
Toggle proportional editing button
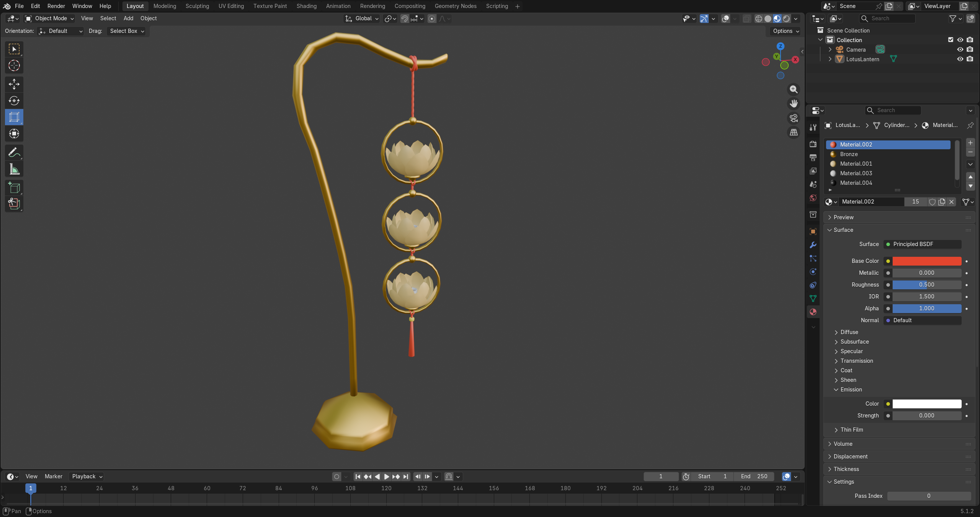[432, 18]
